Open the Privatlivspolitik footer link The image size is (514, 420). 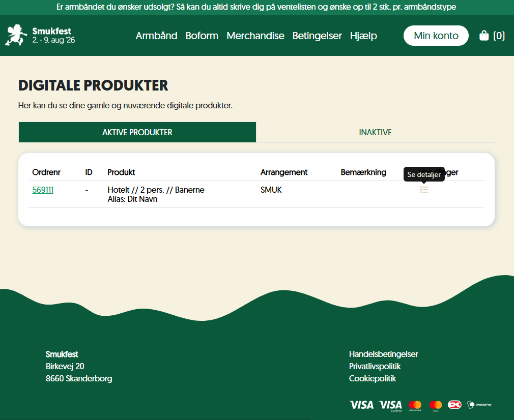tap(375, 366)
